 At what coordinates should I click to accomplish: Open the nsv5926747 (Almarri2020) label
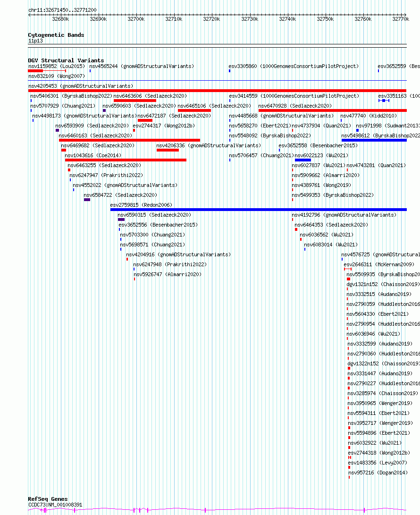(x=168, y=274)
